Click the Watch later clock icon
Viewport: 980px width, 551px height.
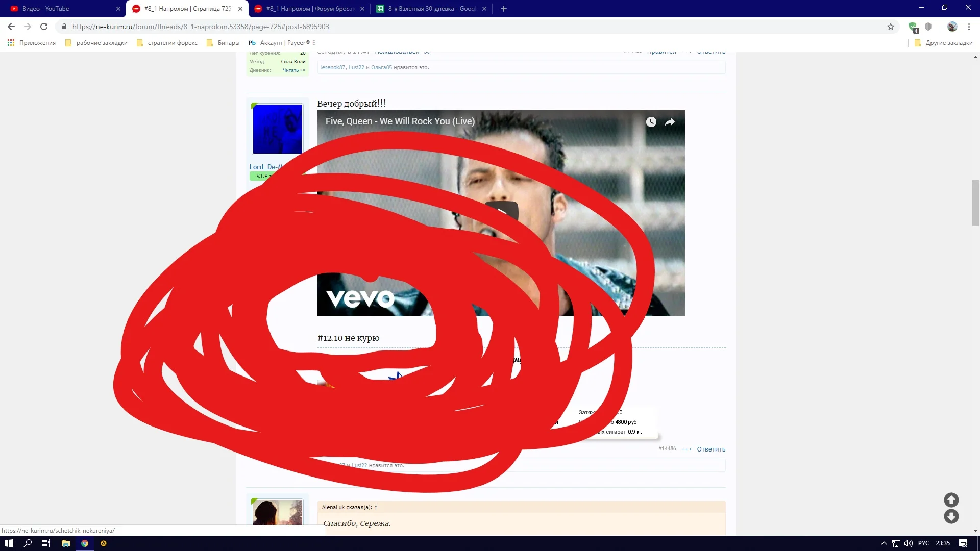pyautogui.click(x=651, y=122)
